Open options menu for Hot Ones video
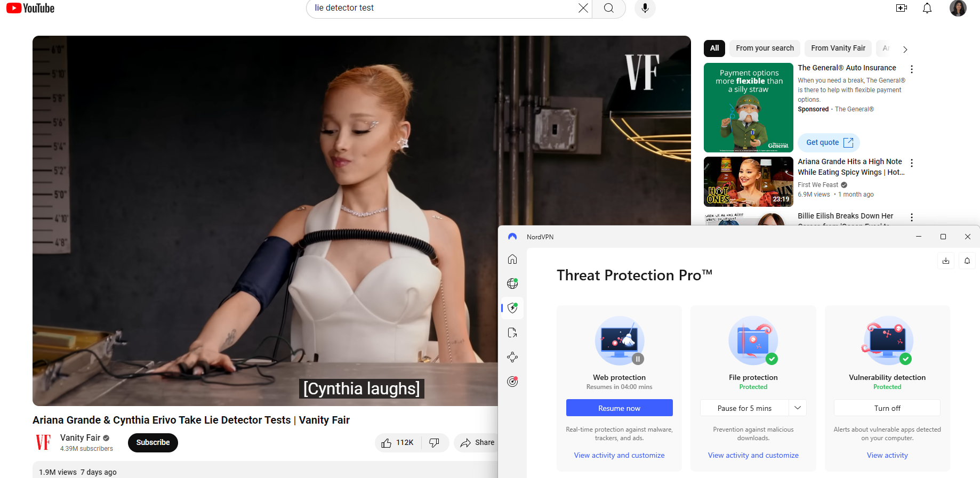980x478 pixels. (x=912, y=163)
